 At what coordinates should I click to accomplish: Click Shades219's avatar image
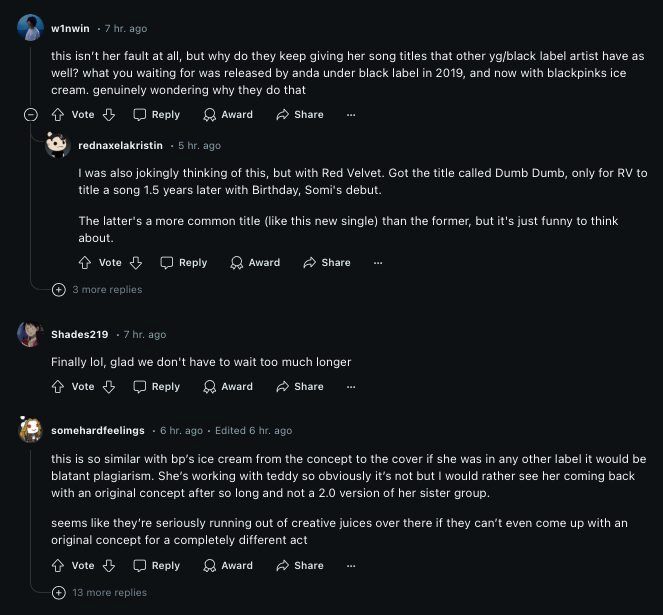pos(29,334)
